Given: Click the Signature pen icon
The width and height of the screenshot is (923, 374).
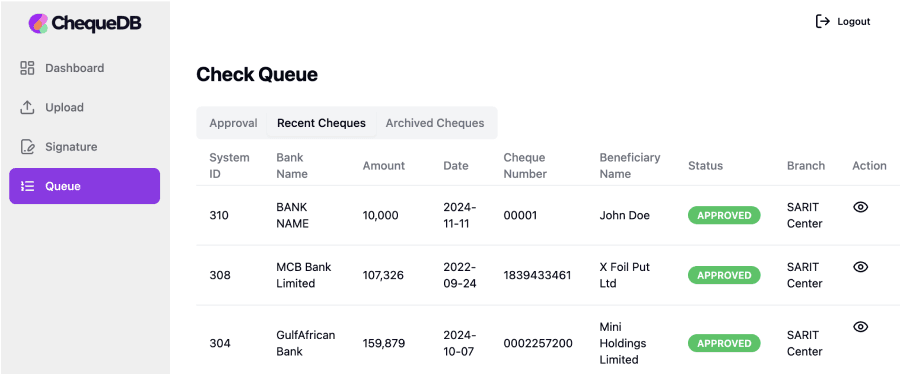Looking at the screenshot, I should [x=27, y=147].
